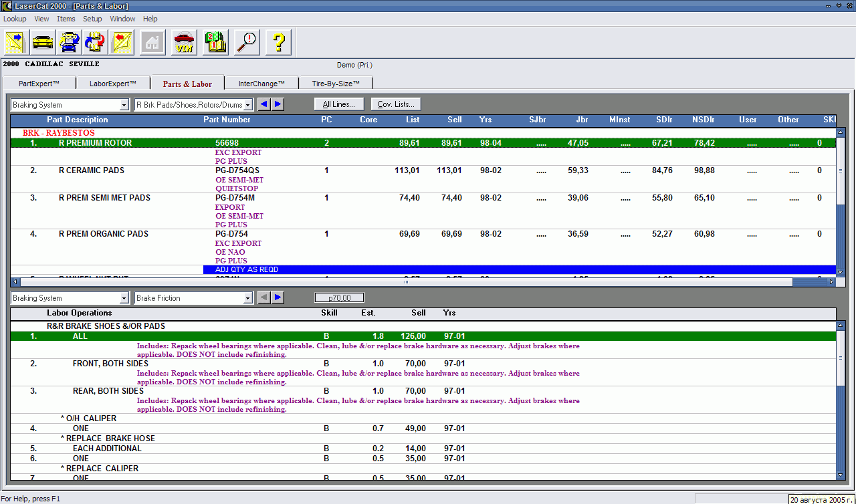The height and width of the screenshot is (504, 856).
Task: Click the yellow car vehicle selection icon
Action: click(43, 42)
